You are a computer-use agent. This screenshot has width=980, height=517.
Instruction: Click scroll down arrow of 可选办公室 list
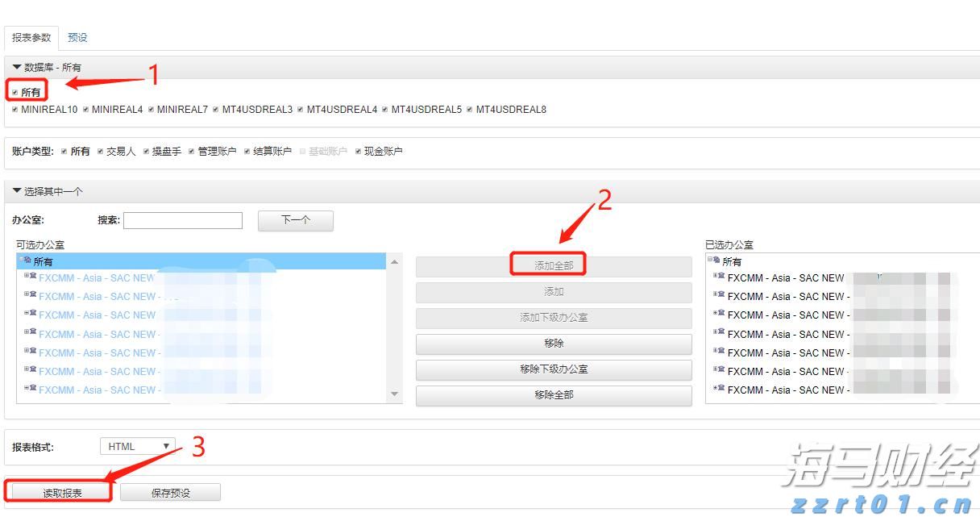(394, 394)
